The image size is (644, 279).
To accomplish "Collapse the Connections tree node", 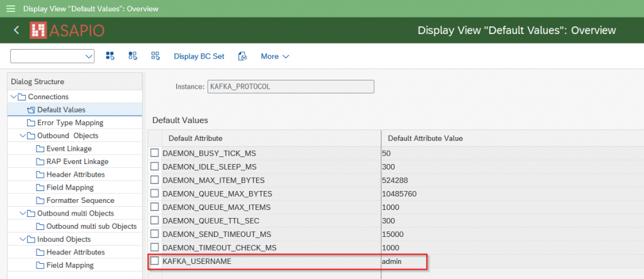I will (14, 97).
